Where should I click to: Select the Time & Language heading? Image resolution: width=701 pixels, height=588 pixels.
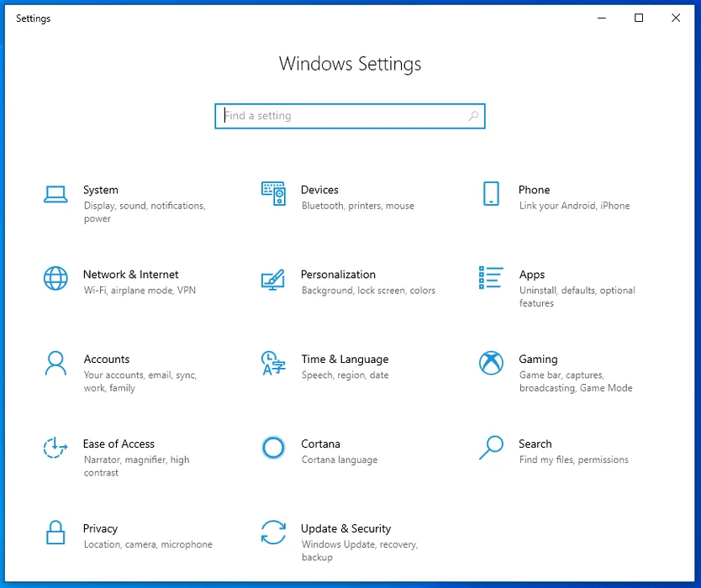pyautogui.click(x=345, y=360)
